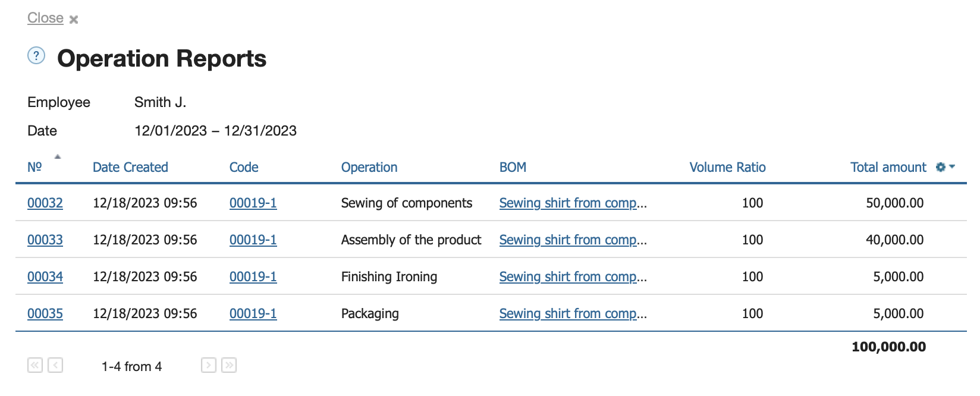Image resolution: width=980 pixels, height=396 pixels.
Task: Expand the gear dropdown arrow
Action: click(x=952, y=166)
